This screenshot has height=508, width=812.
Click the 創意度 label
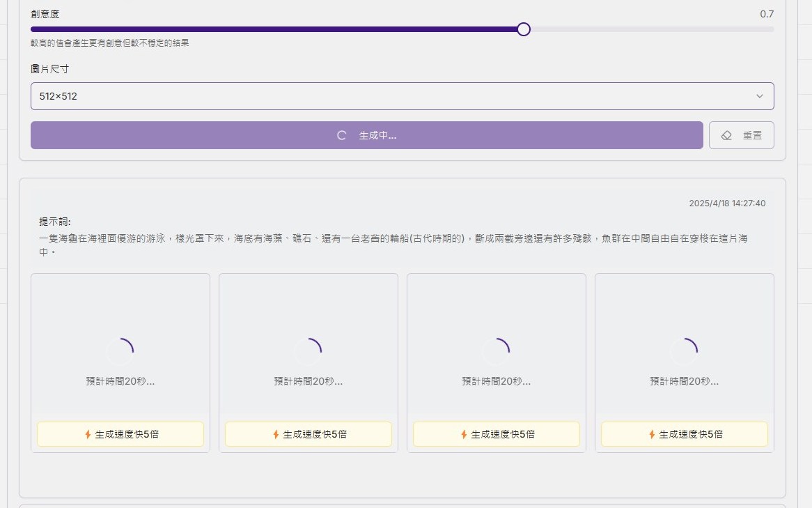[x=45, y=14]
